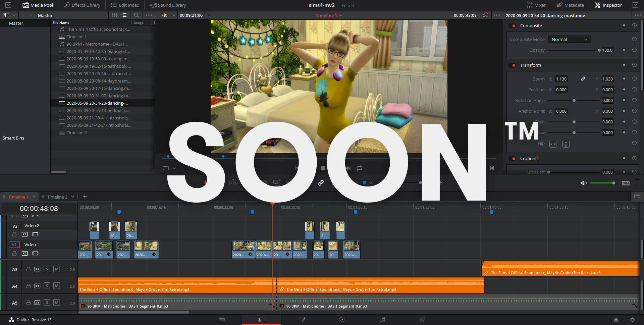Solo the A3 audio track
This screenshot has height=325, width=644.
(47, 269)
